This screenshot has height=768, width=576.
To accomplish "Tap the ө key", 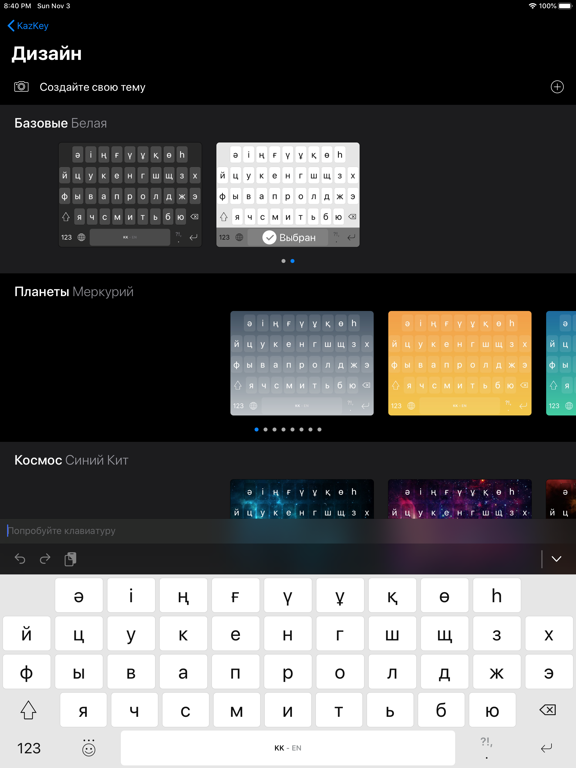I will click(x=444, y=595).
